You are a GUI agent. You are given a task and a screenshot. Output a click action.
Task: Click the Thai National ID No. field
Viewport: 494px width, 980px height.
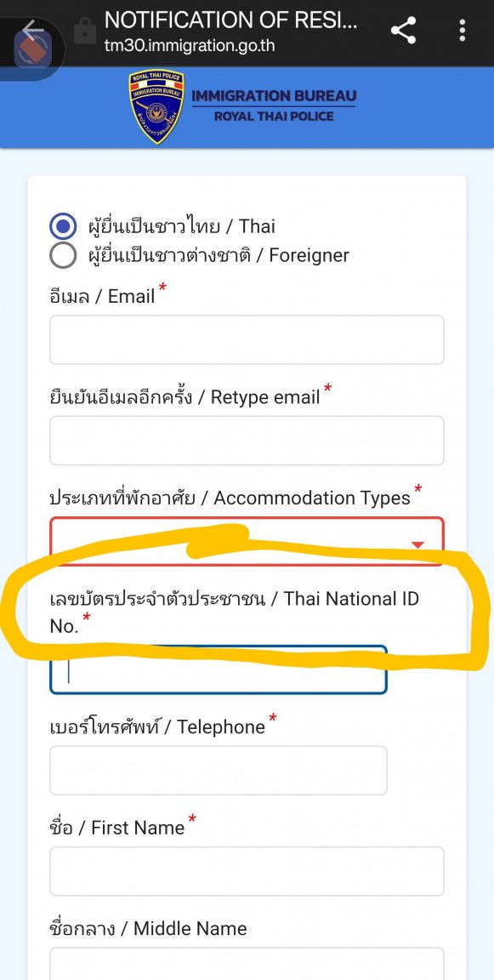[218, 670]
